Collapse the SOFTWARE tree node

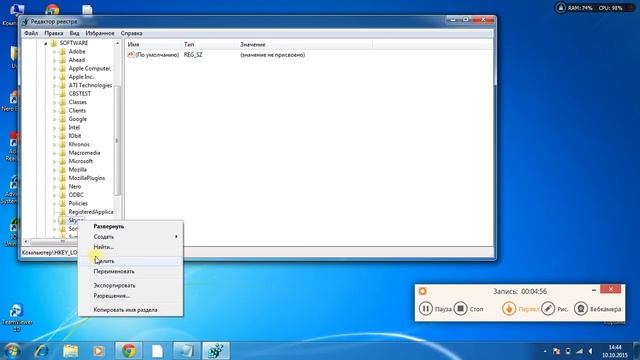pos(46,43)
